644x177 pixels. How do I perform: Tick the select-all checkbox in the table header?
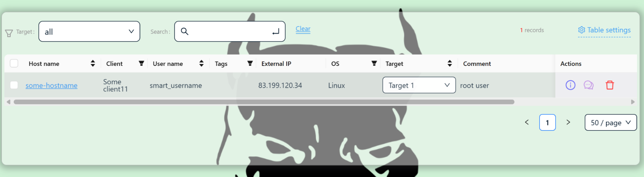14,63
